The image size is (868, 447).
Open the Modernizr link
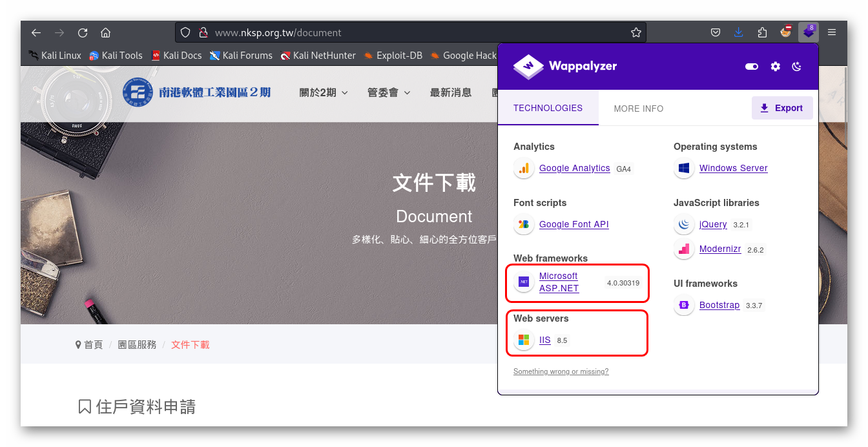pyautogui.click(x=720, y=249)
